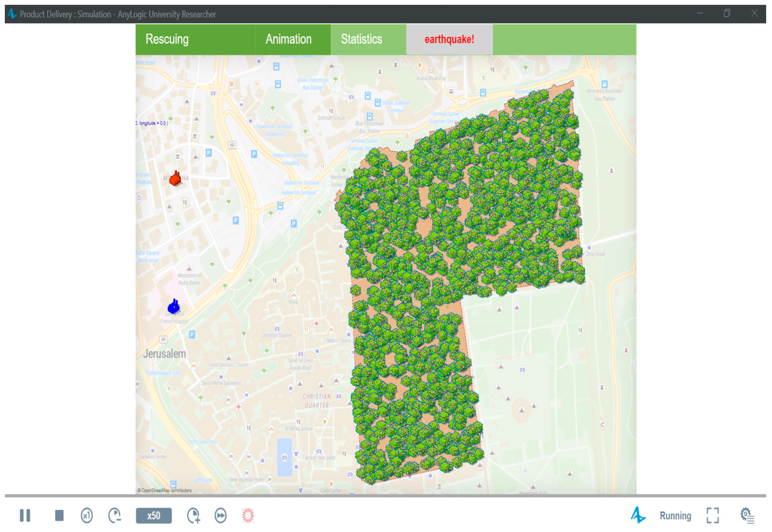The height and width of the screenshot is (532, 772).
Task: Click the Santa Maria Souvenirs label
Action: click(221, 383)
